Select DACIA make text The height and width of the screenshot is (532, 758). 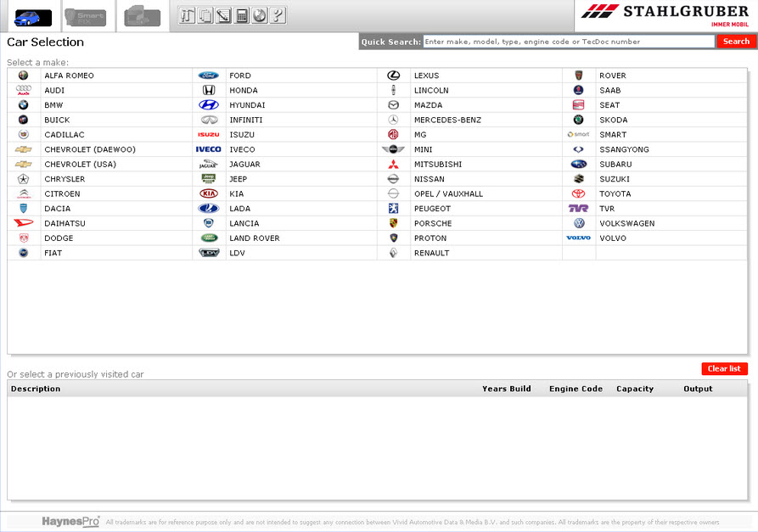point(58,209)
